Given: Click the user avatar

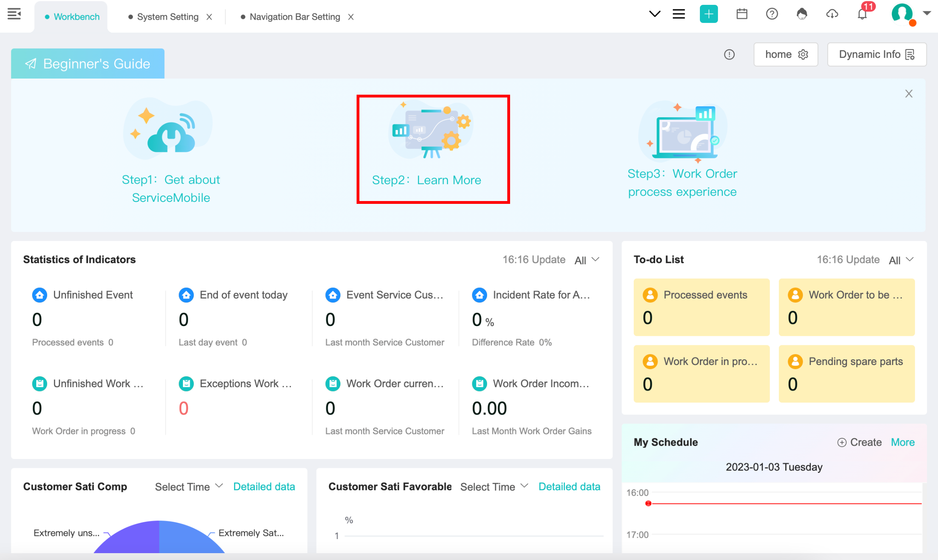Looking at the screenshot, I should (902, 13).
